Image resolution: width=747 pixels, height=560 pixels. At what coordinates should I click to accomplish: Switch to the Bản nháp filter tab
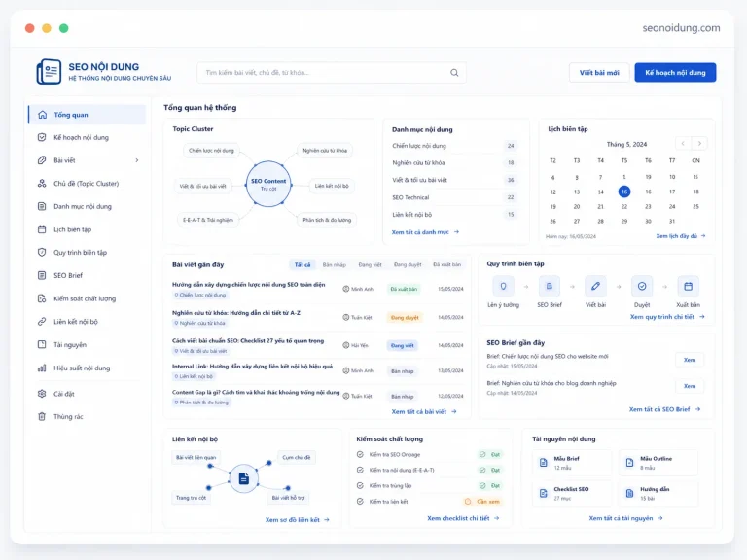[335, 264]
